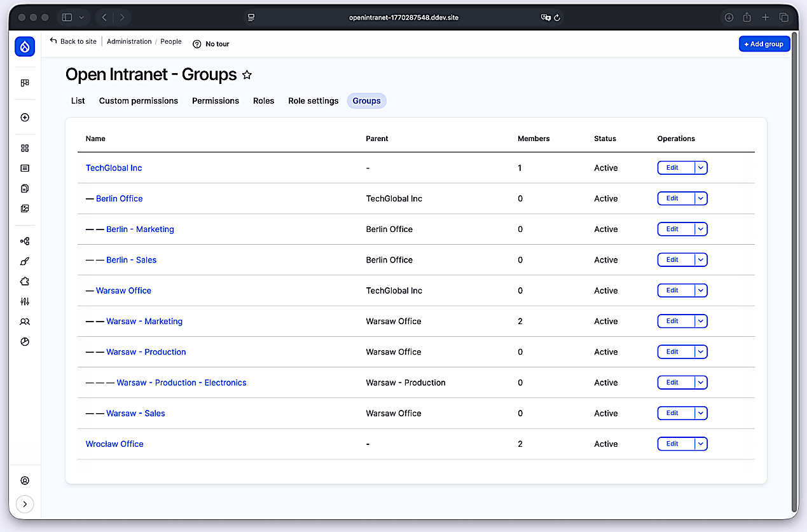Open the People breadcrumb link
The width and height of the screenshot is (807, 532).
pos(171,41)
